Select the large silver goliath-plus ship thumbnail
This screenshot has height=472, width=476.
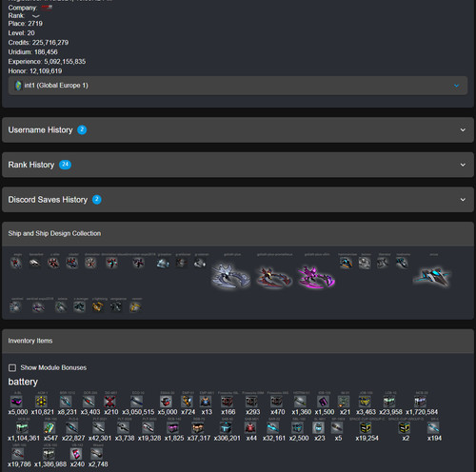click(x=230, y=276)
